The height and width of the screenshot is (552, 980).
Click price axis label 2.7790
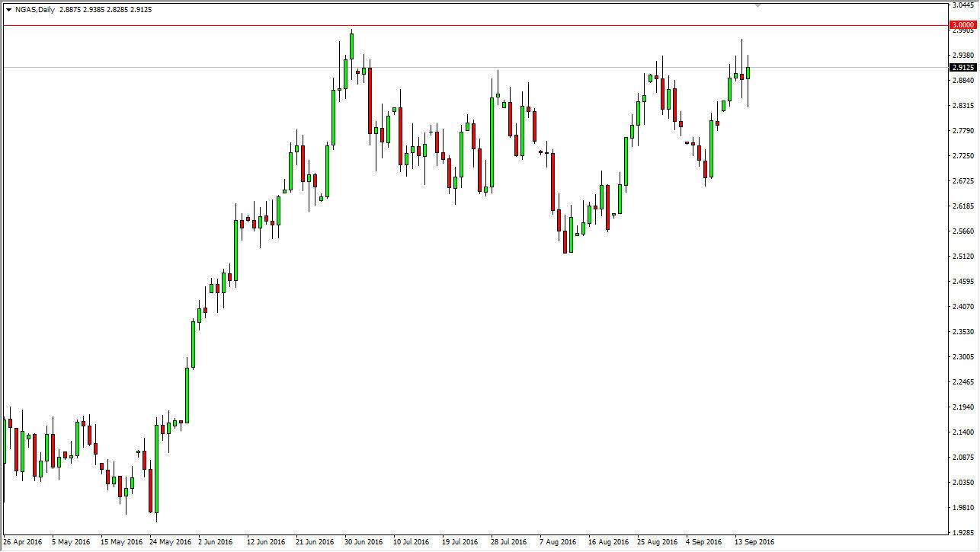click(964, 131)
